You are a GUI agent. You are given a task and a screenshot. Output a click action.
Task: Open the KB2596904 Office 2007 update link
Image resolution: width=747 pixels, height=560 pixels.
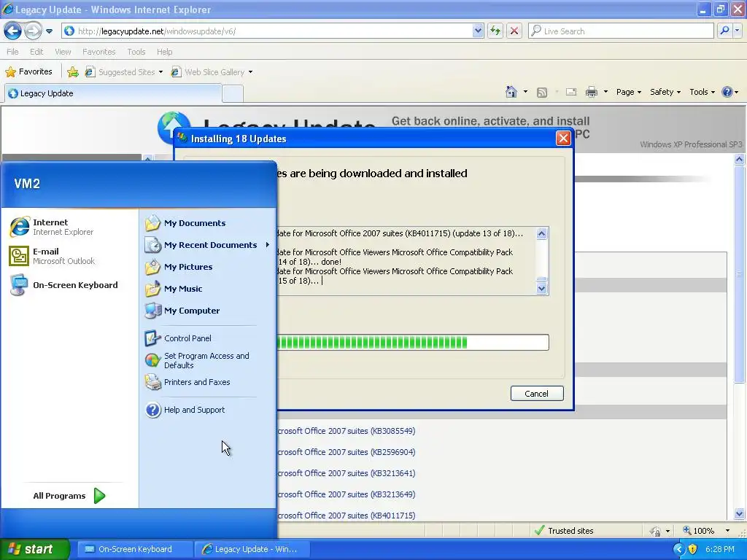click(347, 452)
